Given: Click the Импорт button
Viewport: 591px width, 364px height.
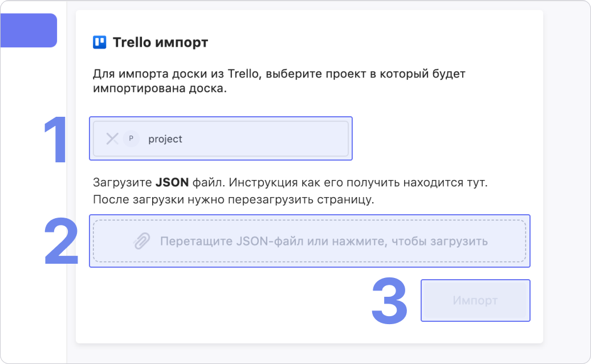Looking at the screenshot, I should pyautogui.click(x=475, y=300).
